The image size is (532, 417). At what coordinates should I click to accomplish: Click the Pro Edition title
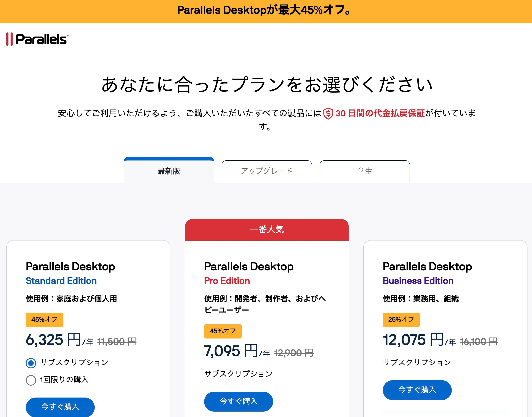click(x=227, y=281)
